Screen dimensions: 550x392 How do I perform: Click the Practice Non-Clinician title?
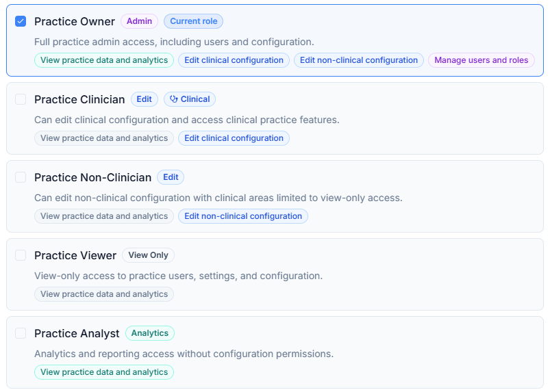click(92, 177)
